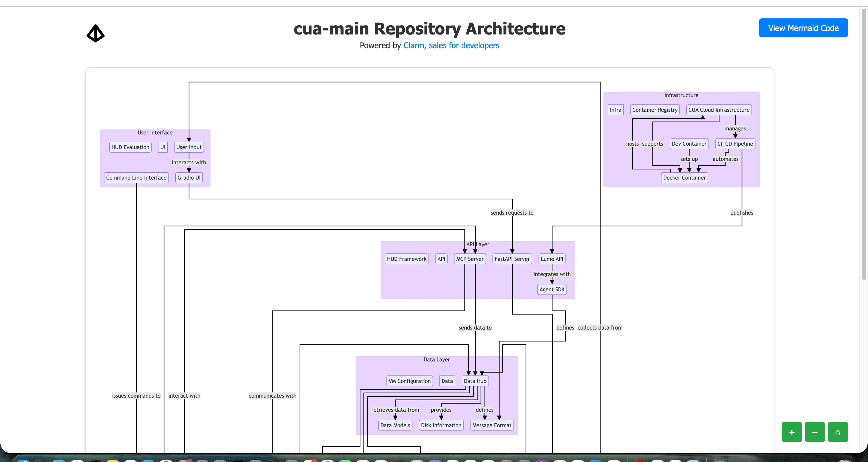Click the Container Registry node
The image size is (868, 462).
click(654, 109)
